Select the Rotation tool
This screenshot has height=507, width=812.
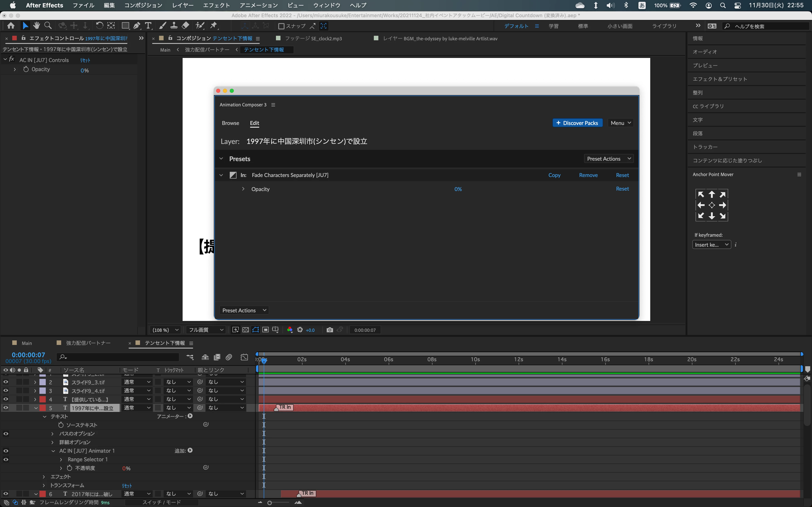click(x=99, y=26)
